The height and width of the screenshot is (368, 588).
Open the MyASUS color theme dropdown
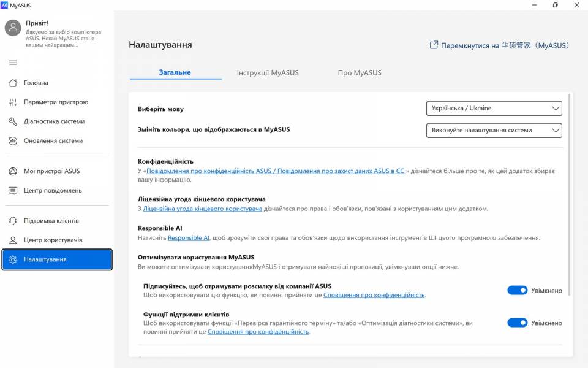pyautogui.click(x=494, y=130)
